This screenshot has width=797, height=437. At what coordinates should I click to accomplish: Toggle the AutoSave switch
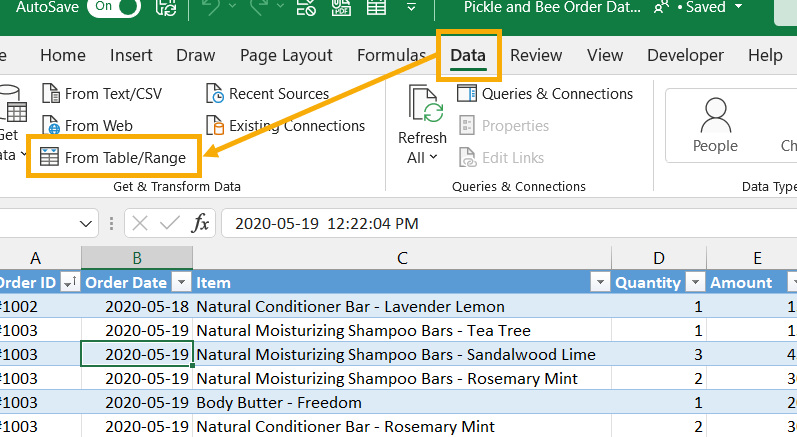click(114, 7)
